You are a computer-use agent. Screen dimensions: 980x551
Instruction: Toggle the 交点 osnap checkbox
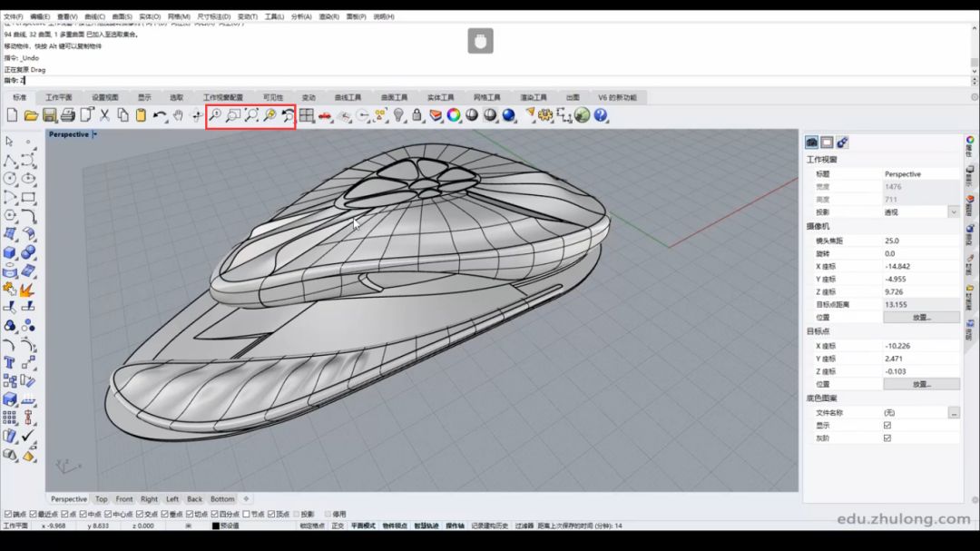tap(140, 514)
